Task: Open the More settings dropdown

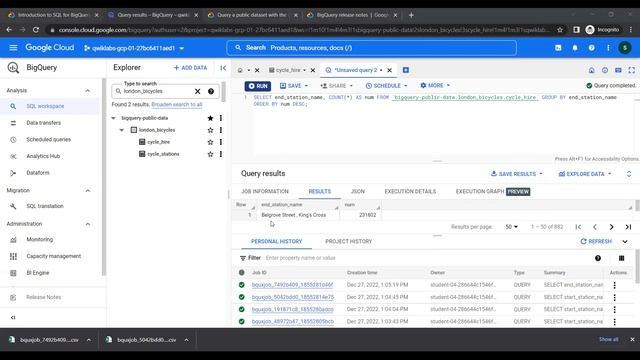Action: pyautogui.click(x=435, y=86)
